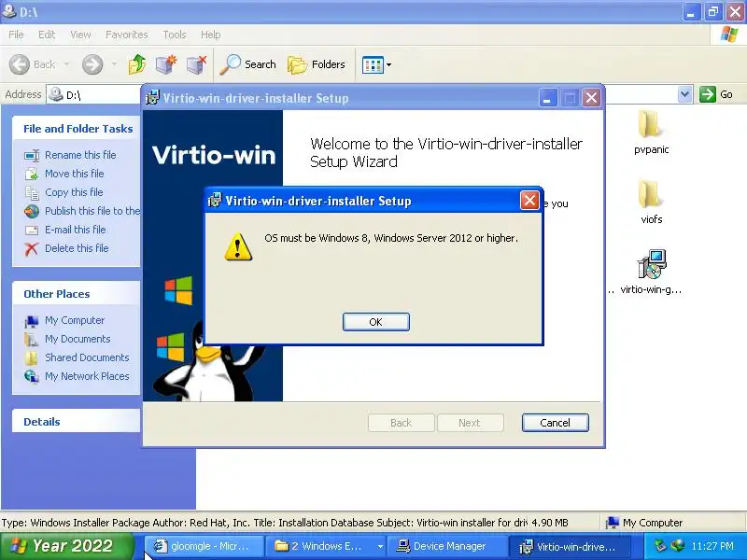747x560 pixels.
Task: Open My Network Places link
Action: coord(87,376)
